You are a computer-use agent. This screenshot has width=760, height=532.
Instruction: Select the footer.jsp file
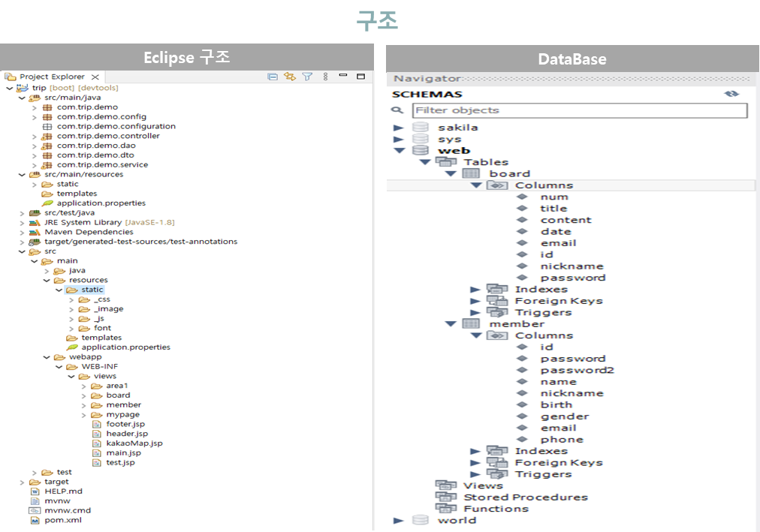point(125,425)
